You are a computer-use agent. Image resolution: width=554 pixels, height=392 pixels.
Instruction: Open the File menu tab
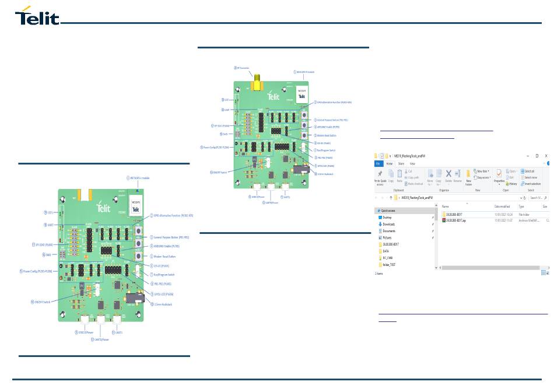pos(378,164)
